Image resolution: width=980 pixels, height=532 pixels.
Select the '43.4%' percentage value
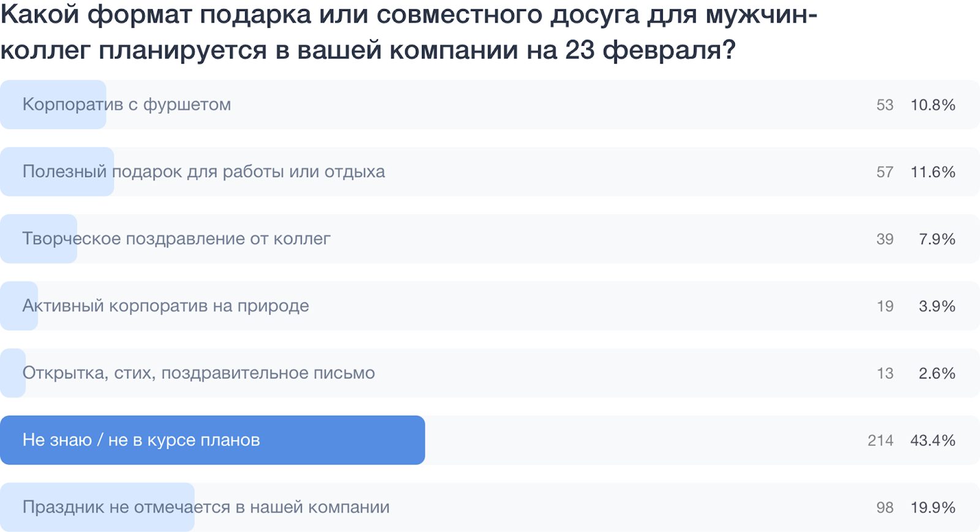pyautogui.click(x=932, y=440)
